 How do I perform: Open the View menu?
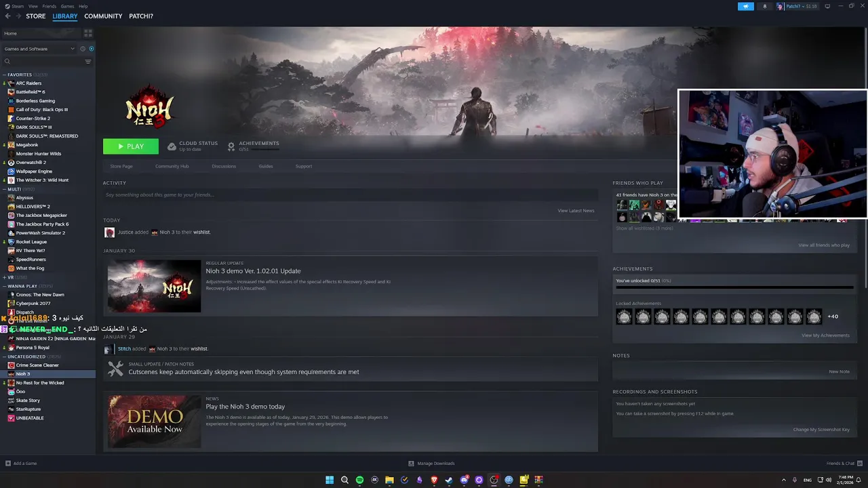pos(33,6)
